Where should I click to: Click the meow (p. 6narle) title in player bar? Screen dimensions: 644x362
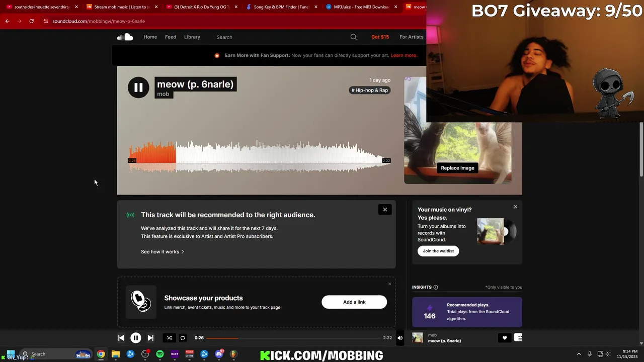(x=444, y=341)
